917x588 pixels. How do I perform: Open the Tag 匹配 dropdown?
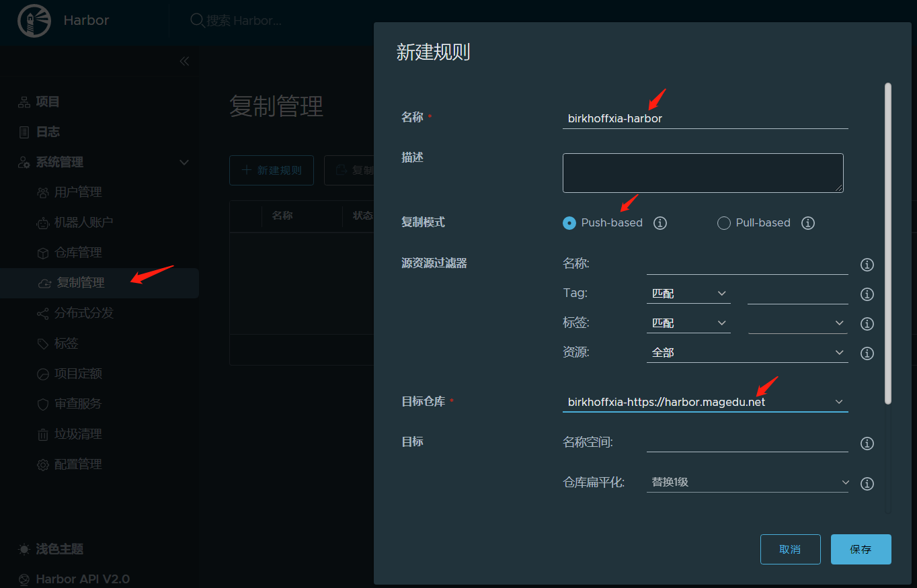point(688,294)
